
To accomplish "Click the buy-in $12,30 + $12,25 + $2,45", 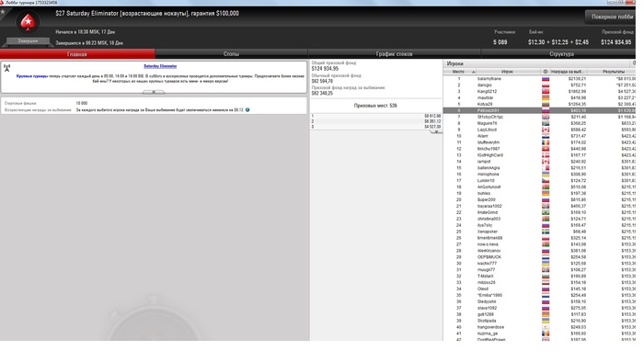I will point(558,42).
